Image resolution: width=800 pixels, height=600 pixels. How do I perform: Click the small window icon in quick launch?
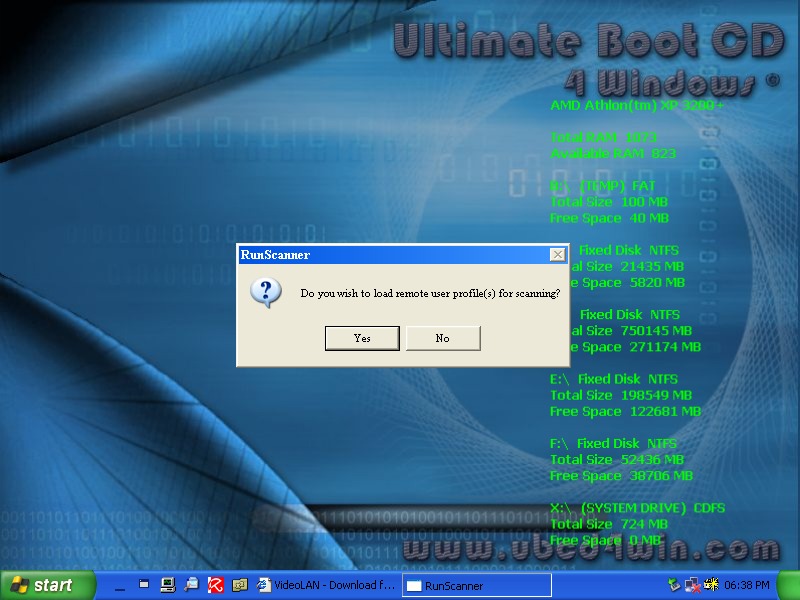[x=144, y=584]
